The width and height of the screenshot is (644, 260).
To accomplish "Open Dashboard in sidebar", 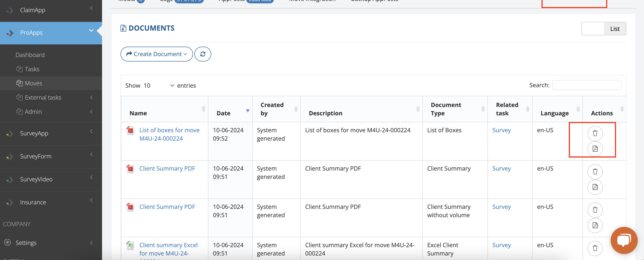I will (x=30, y=55).
